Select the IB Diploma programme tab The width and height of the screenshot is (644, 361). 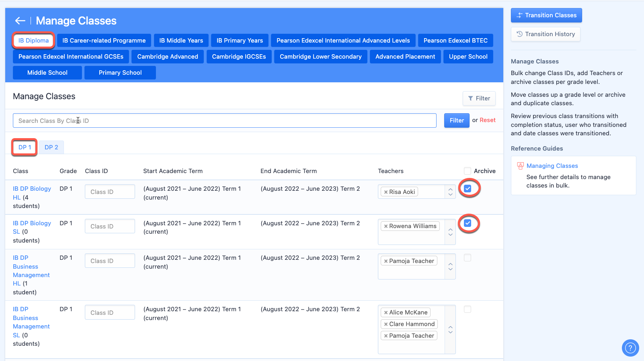tap(33, 41)
